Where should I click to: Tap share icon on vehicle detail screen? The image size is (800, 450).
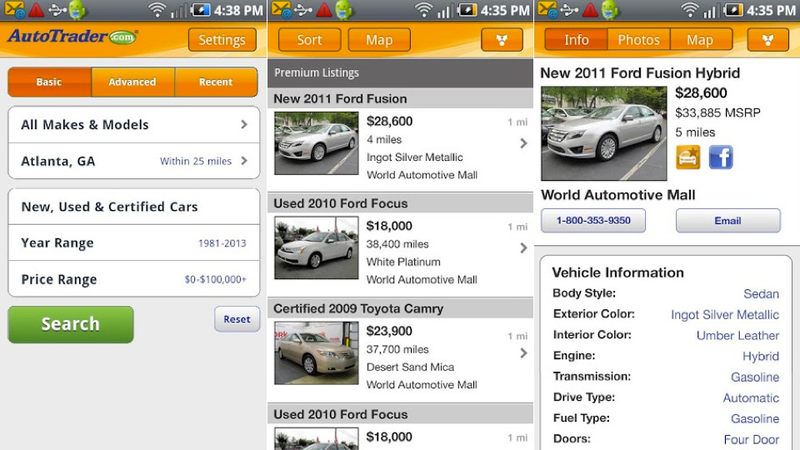pos(768,40)
